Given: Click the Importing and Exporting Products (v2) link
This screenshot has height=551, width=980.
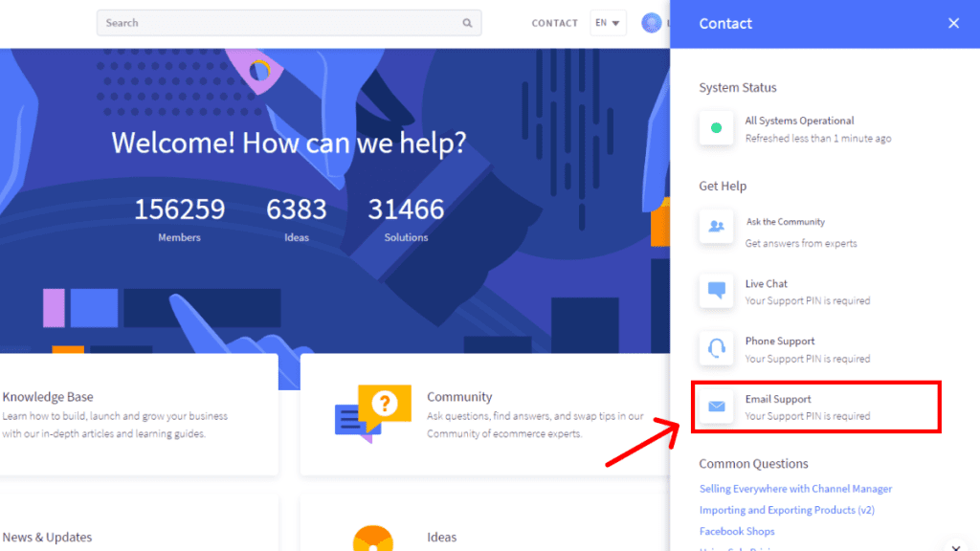Looking at the screenshot, I should [787, 510].
